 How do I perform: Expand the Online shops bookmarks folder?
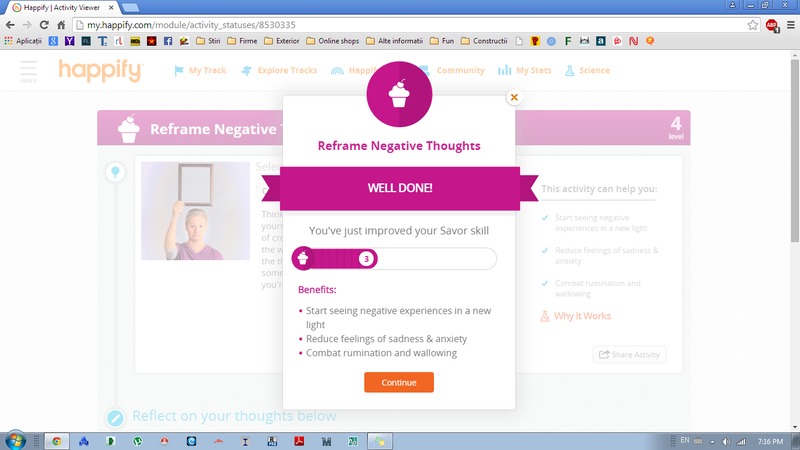[x=333, y=41]
